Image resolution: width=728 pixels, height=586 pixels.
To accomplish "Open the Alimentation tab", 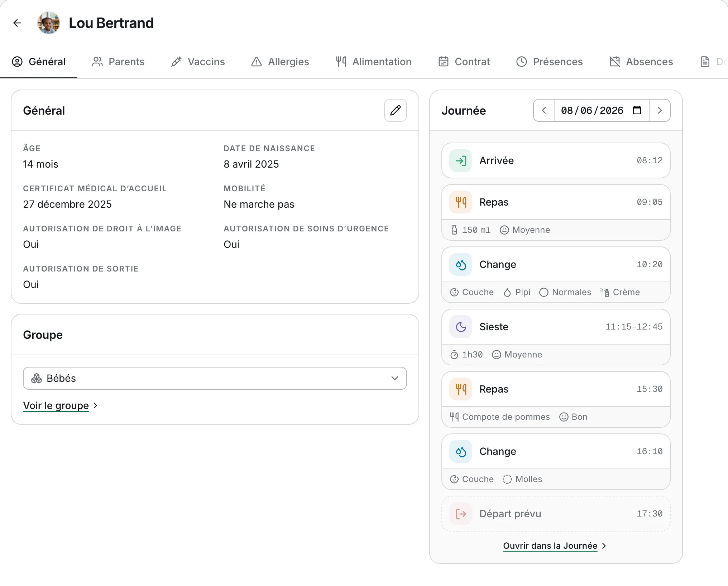I will (374, 62).
